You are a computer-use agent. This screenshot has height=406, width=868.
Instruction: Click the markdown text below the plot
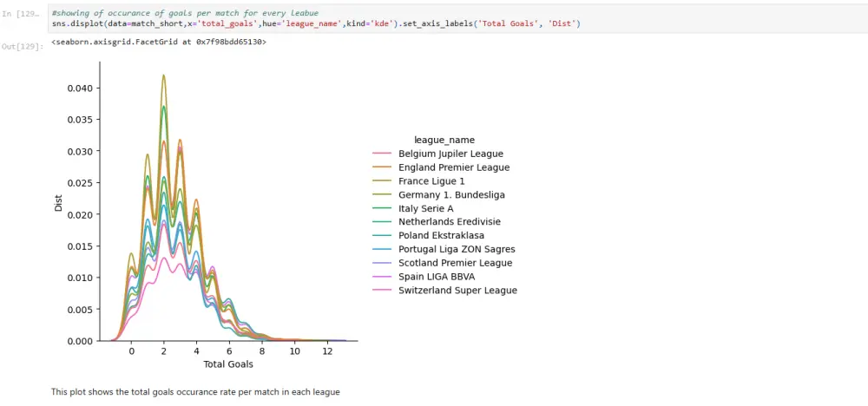[x=195, y=392]
